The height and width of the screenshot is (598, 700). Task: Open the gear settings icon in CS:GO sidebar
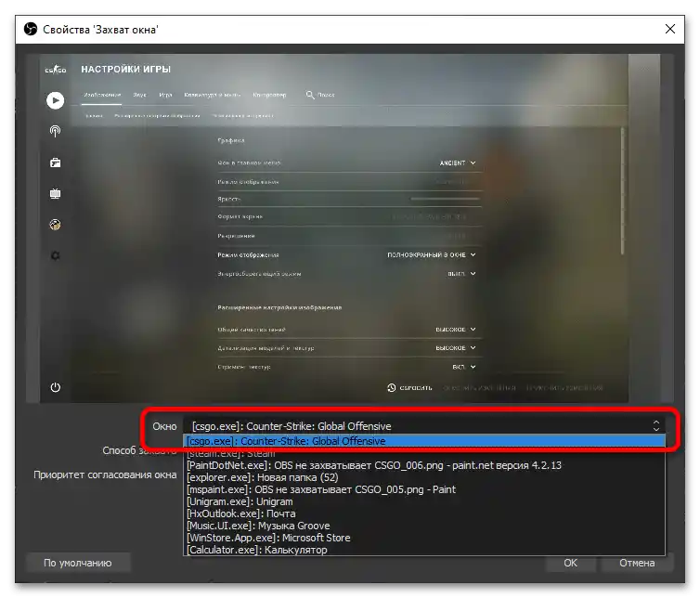pyautogui.click(x=56, y=255)
